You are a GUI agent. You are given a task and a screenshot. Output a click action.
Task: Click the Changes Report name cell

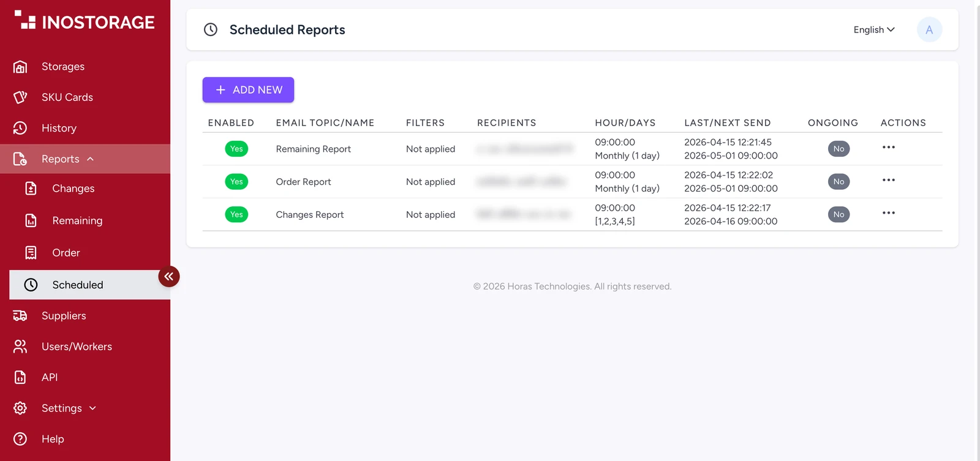pyautogui.click(x=310, y=214)
